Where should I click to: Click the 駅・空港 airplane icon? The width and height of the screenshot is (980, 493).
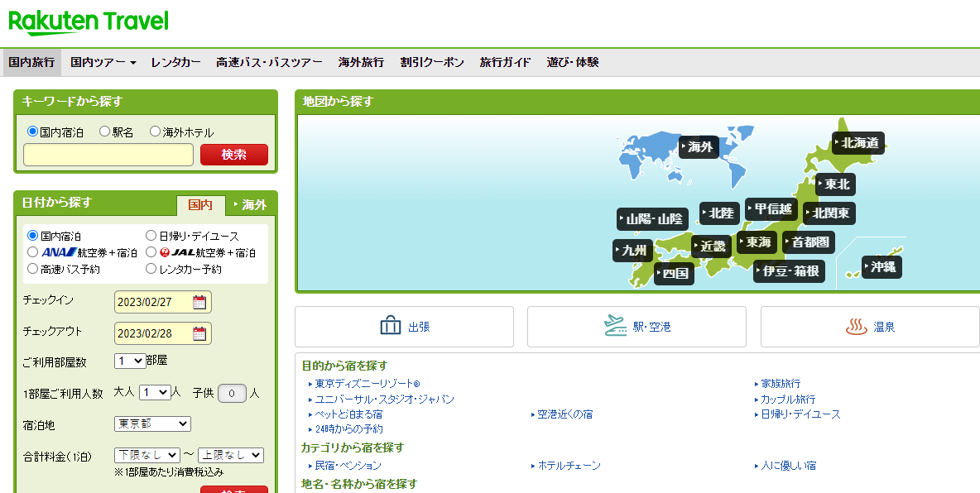point(615,326)
